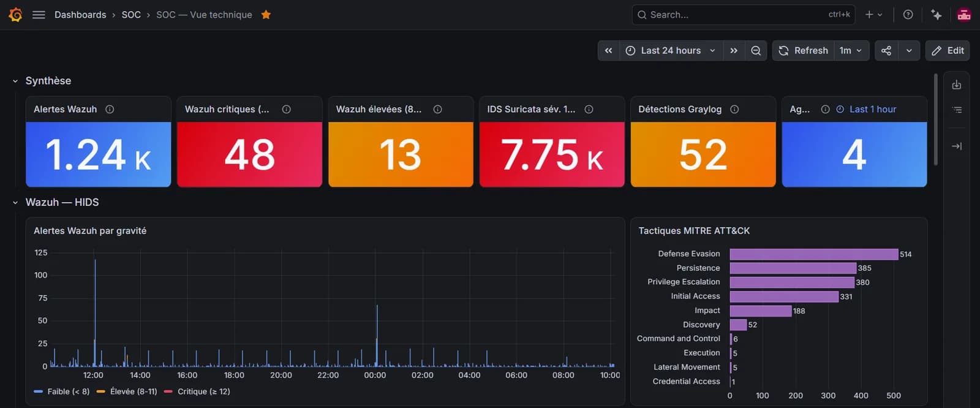Open the share options arrow dropdown
The height and width of the screenshot is (408, 980).
coord(909,51)
